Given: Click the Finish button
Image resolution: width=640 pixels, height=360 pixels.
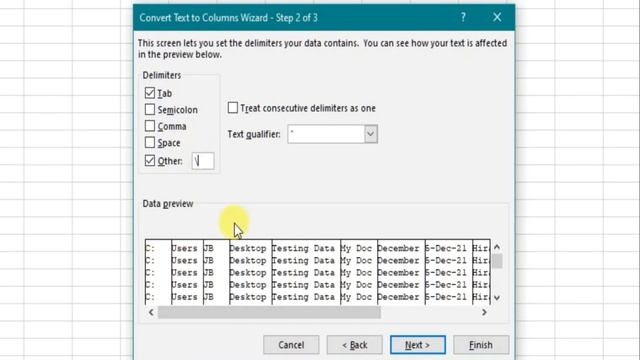Looking at the screenshot, I should point(481,345).
